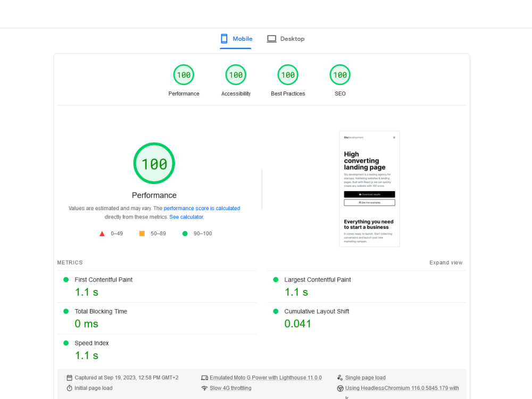
Task: Click the green dot beside First Contentful Paint
Action: point(66,280)
